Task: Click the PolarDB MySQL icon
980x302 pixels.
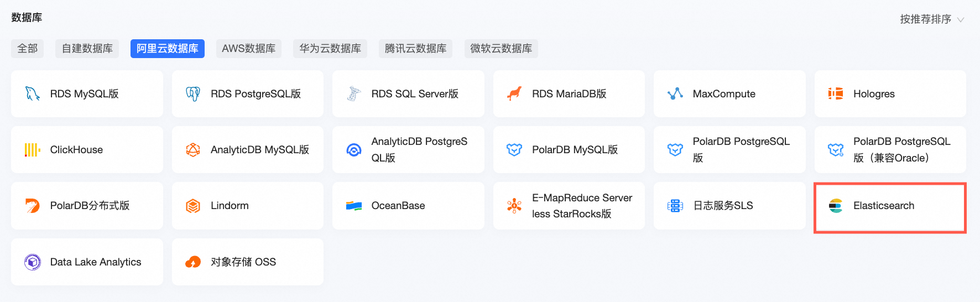Action: (x=514, y=150)
